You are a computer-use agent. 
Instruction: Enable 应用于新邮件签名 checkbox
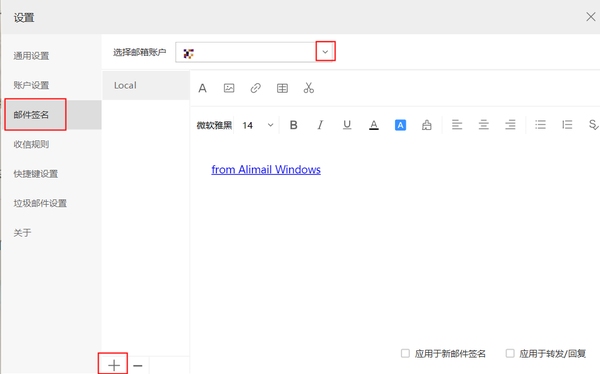point(405,353)
